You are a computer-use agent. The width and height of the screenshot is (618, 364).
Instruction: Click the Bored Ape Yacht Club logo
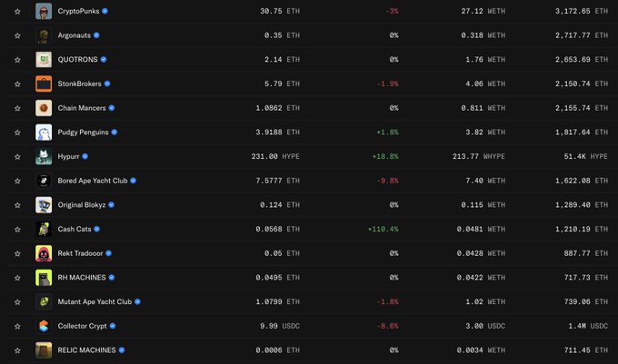click(x=44, y=181)
